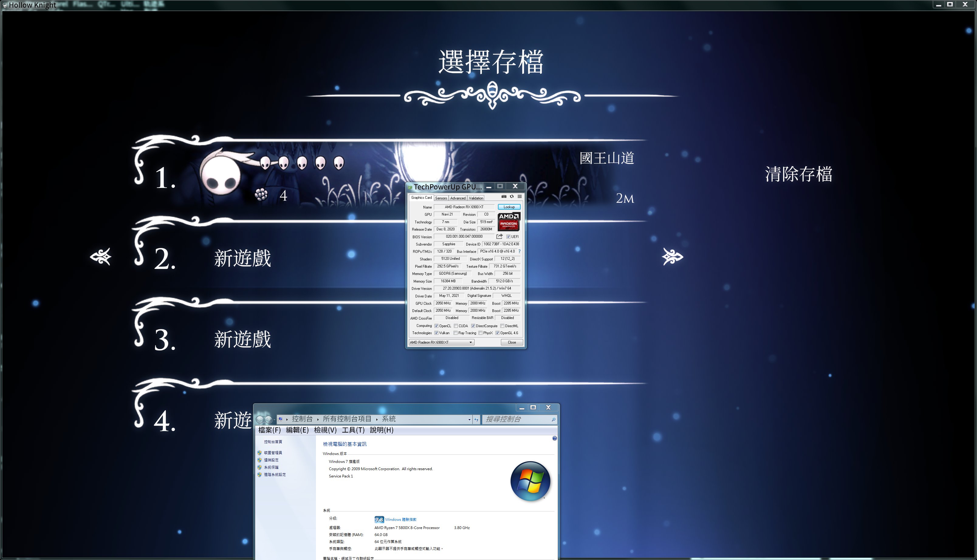Click the Bus Interface question mark icon
This screenshot has width=977, height=560.
click(519, 251)
